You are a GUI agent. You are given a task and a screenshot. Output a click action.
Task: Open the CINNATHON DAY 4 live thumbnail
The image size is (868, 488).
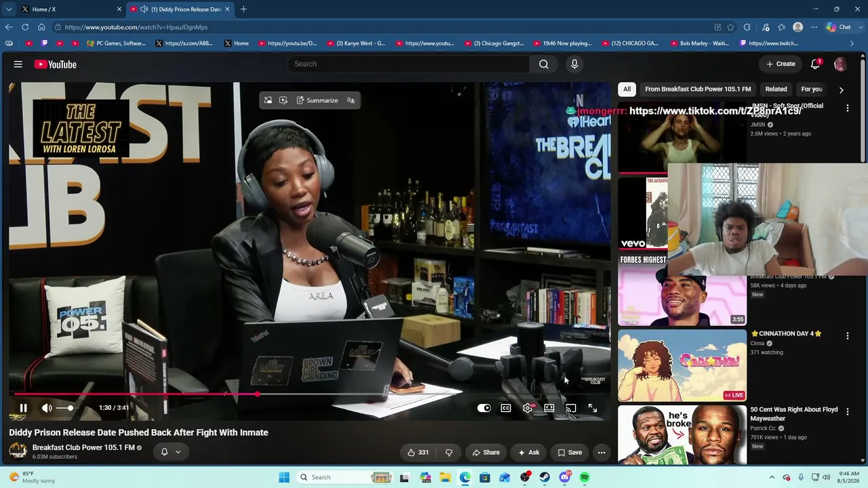(x=682, y=365)
